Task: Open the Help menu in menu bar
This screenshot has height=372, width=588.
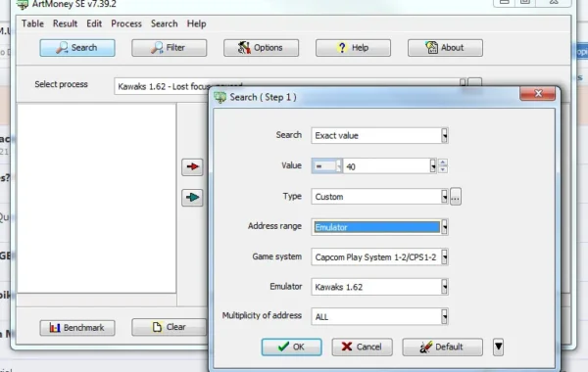Action: pos(197,23)
